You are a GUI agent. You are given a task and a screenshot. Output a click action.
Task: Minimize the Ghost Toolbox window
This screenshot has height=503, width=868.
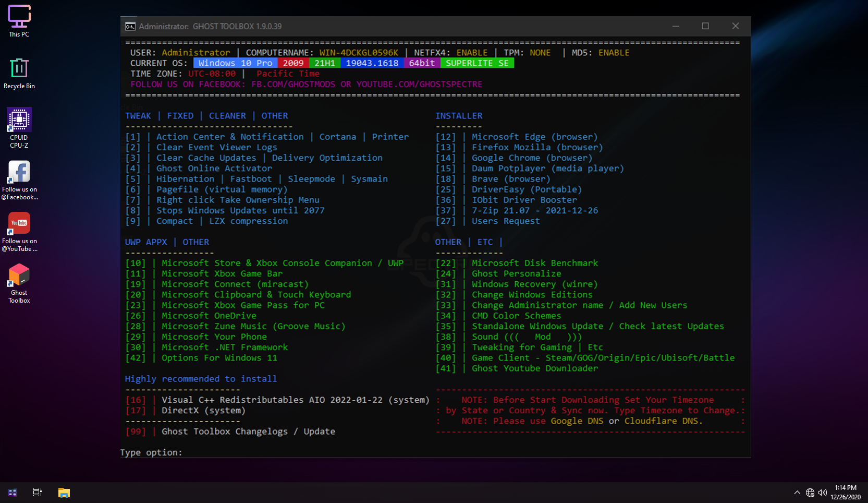(676, 26)
